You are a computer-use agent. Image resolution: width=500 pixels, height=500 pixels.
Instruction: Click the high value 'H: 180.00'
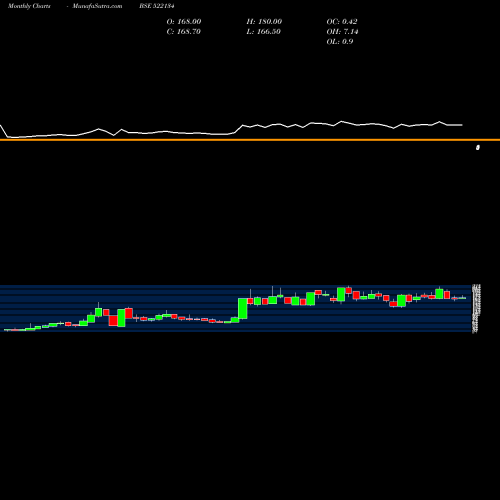point(264,22)
